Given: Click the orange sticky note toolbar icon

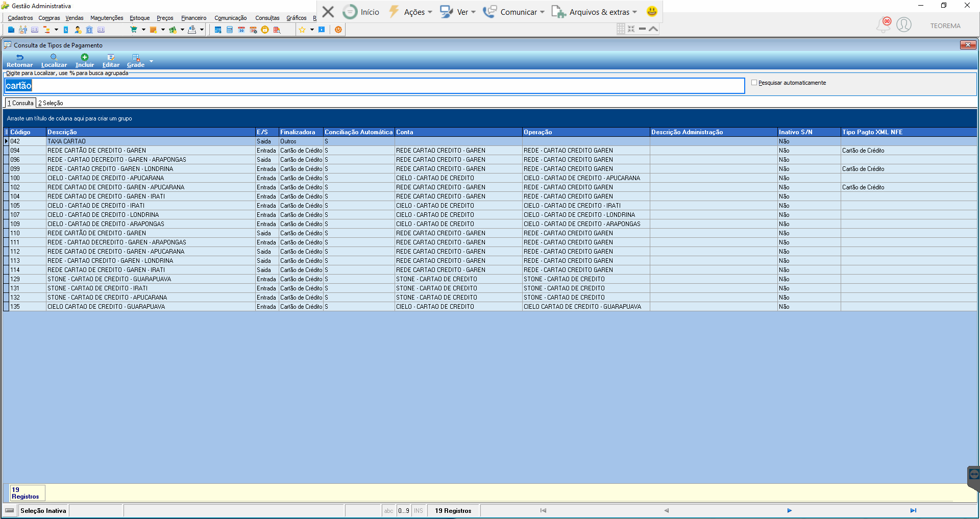Looking at the screenshot, I should point(153,30).
